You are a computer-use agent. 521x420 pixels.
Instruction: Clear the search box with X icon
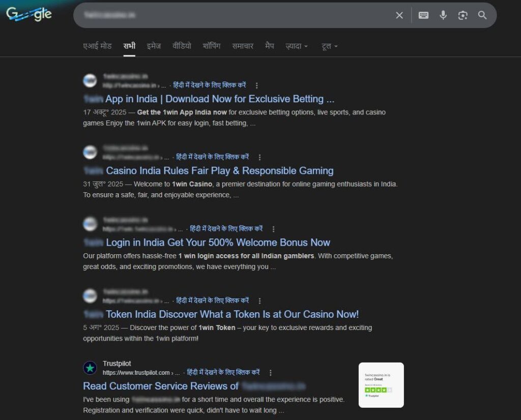click(399, 15)
